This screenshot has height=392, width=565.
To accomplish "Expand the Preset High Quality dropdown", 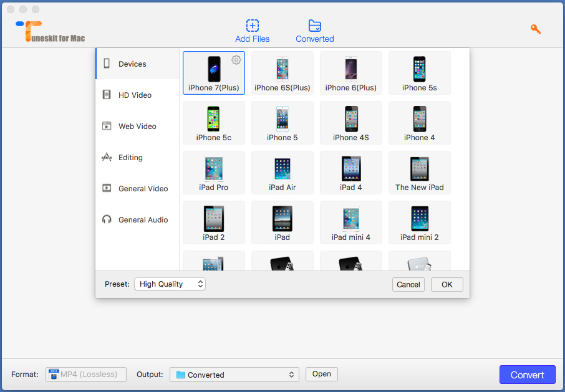I will 170,284.
